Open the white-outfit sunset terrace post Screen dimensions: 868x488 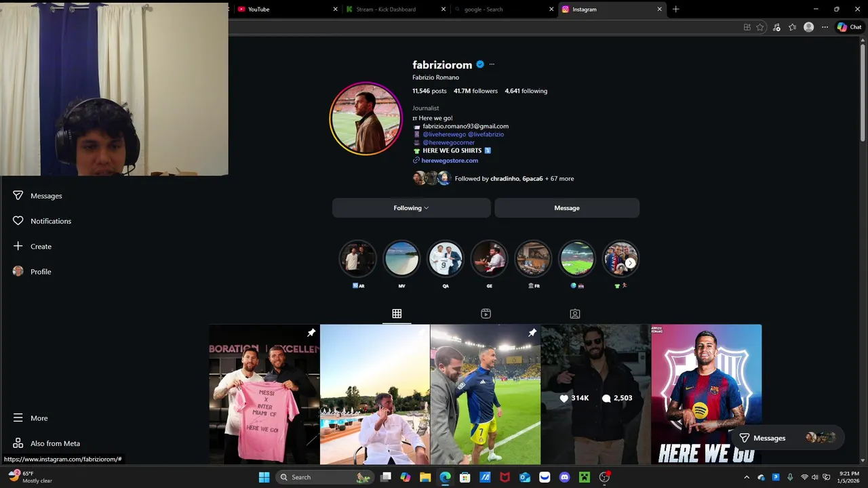click(375, 394)
